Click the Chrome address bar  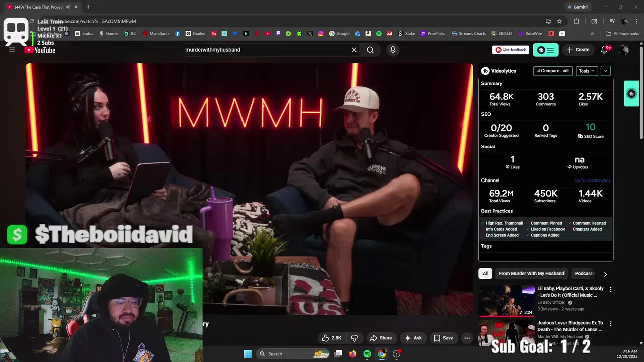pyautogui.click(x=302, y=21)
